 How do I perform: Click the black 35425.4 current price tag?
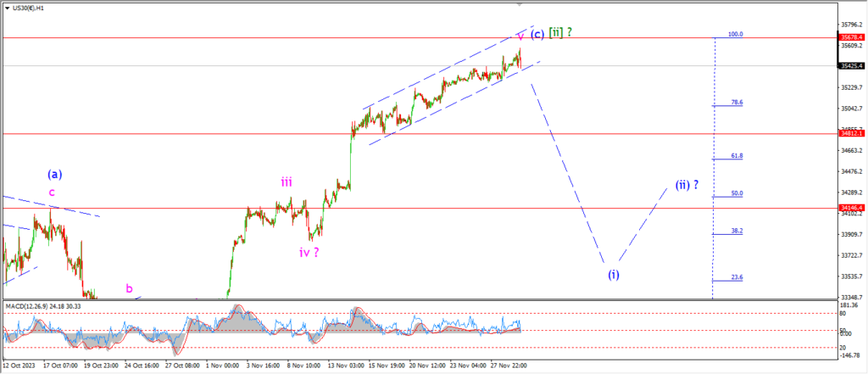click(x=851, y=65)
